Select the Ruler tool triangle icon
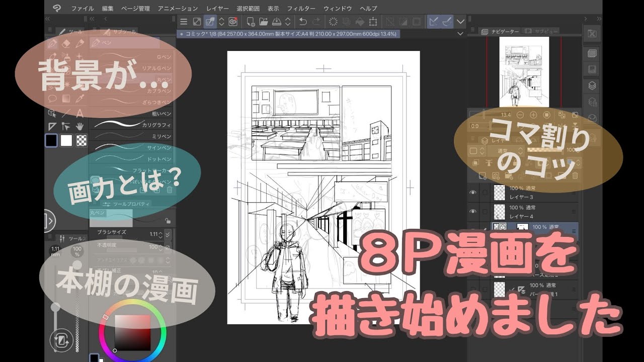Screen dimensions: 644x362 click(x=51, y=126)
